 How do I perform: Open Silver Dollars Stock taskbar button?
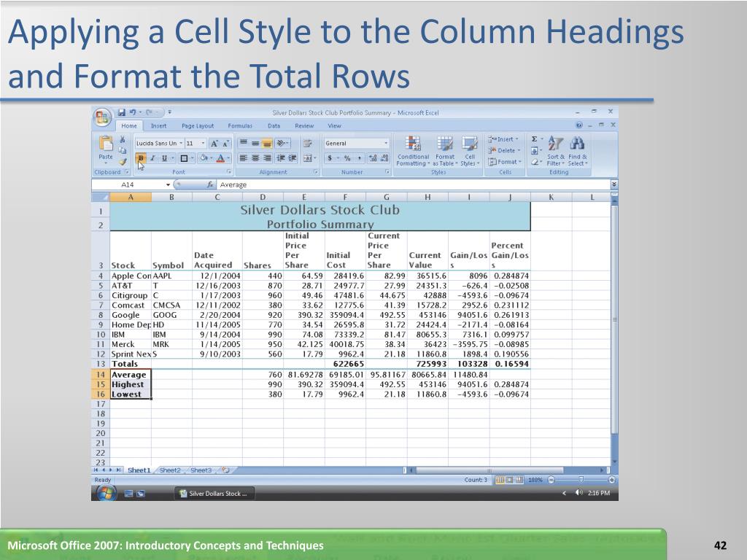coord(215,494)
